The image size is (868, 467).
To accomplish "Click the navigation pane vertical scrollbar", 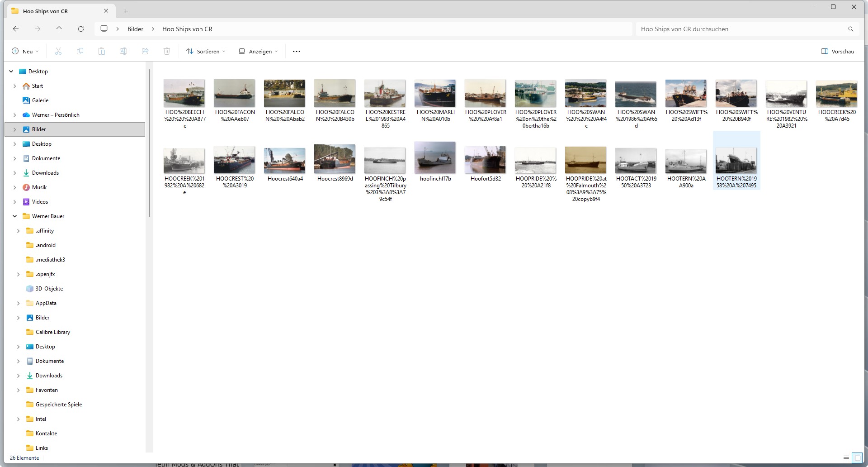I will pyautogui.click(x=149, y=143).
